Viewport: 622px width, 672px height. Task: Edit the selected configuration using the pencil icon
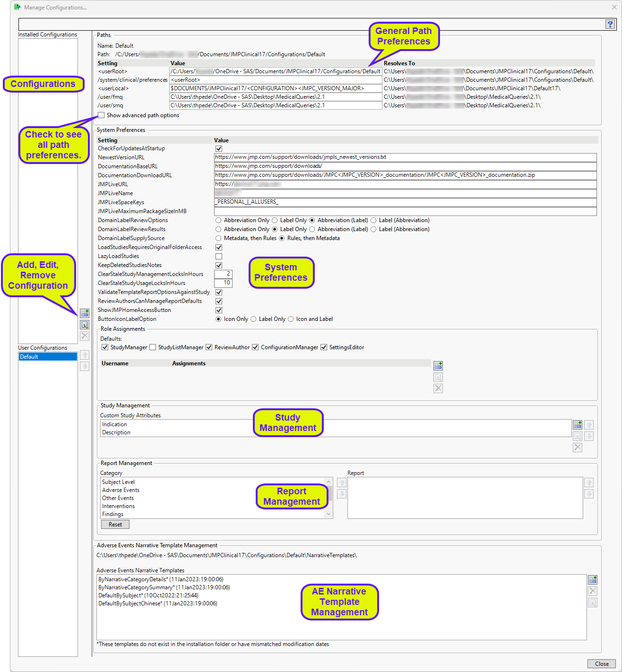click(x=85, y=325)
